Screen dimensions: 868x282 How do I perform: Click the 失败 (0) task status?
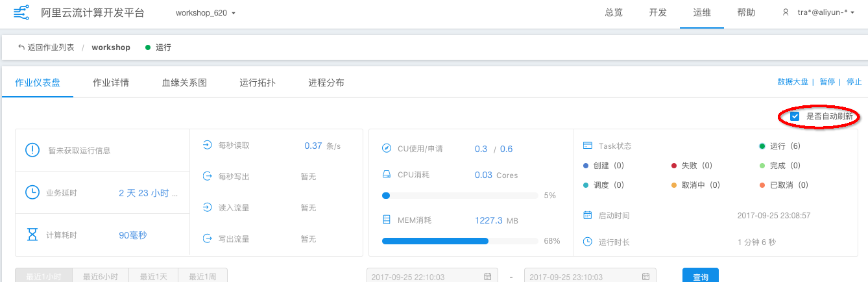tap(692, 166)
